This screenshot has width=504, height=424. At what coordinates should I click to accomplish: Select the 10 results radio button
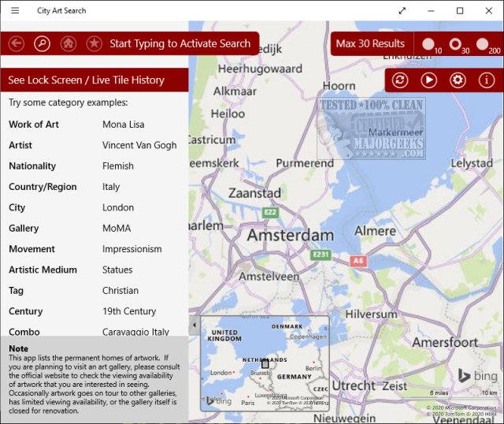pos(428,44)
